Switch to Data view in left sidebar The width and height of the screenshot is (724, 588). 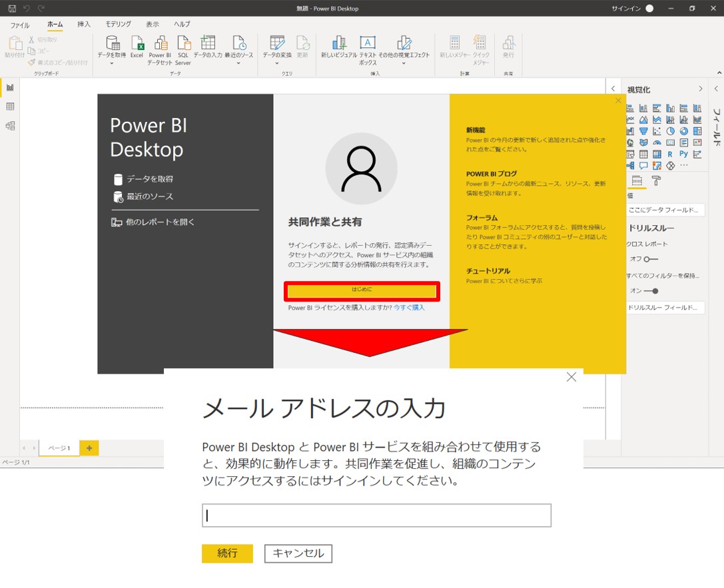[10, 107]
